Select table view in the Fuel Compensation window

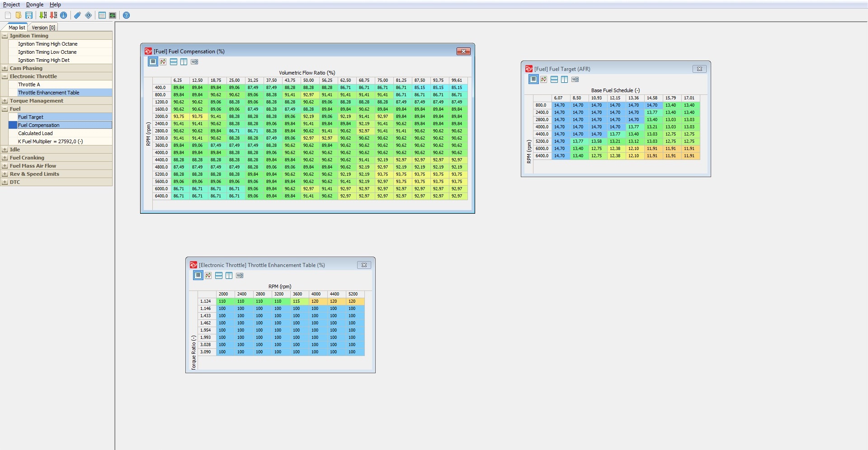[153, 61]
